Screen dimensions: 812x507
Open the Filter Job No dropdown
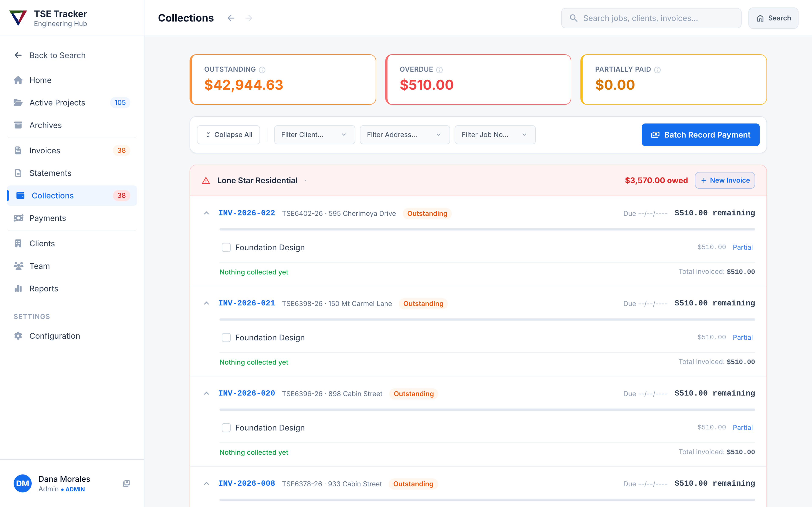click(495, 135)
